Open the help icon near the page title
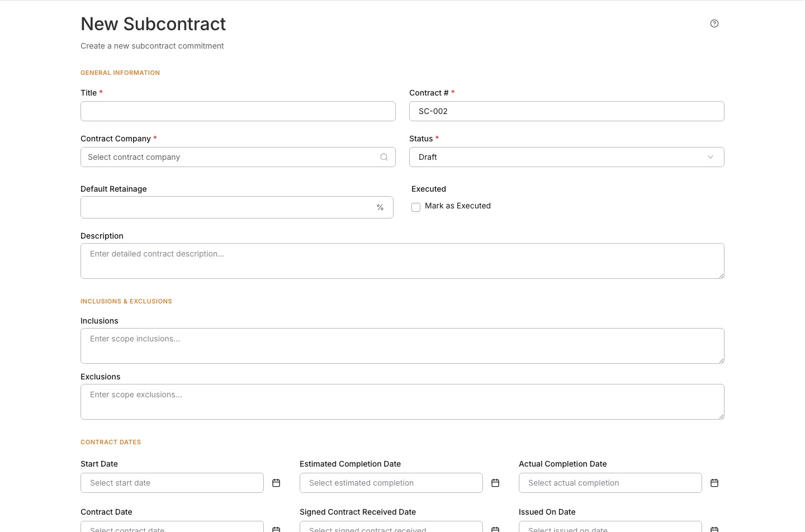Viewport: 805px width, 532px height. tap(714, 23)
